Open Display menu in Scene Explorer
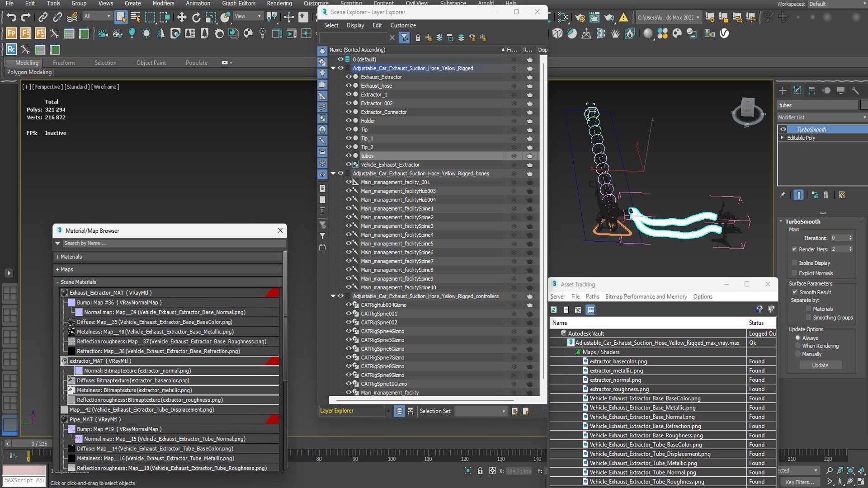This screenshot has height=488, width=868. coord(355,25)
